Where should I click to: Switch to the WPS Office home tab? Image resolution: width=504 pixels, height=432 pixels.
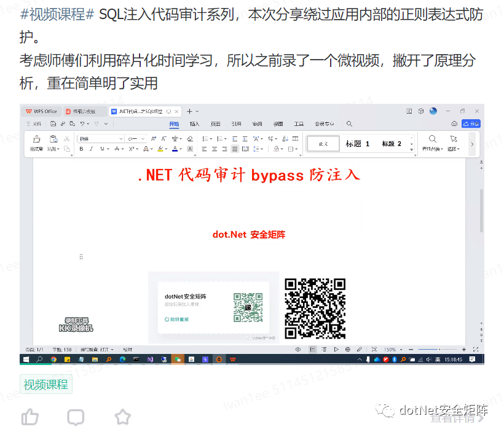tap(41, 111)
